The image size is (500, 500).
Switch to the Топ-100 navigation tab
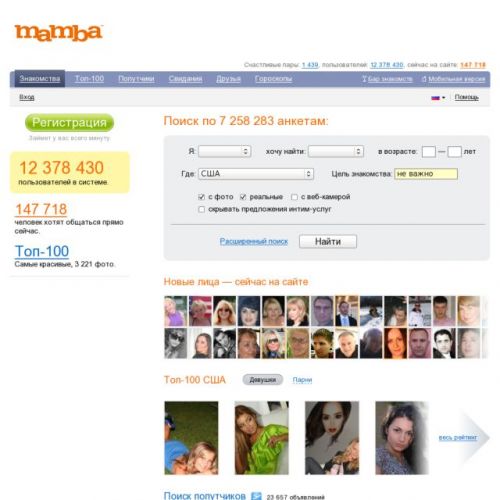[x=89, y=79]
